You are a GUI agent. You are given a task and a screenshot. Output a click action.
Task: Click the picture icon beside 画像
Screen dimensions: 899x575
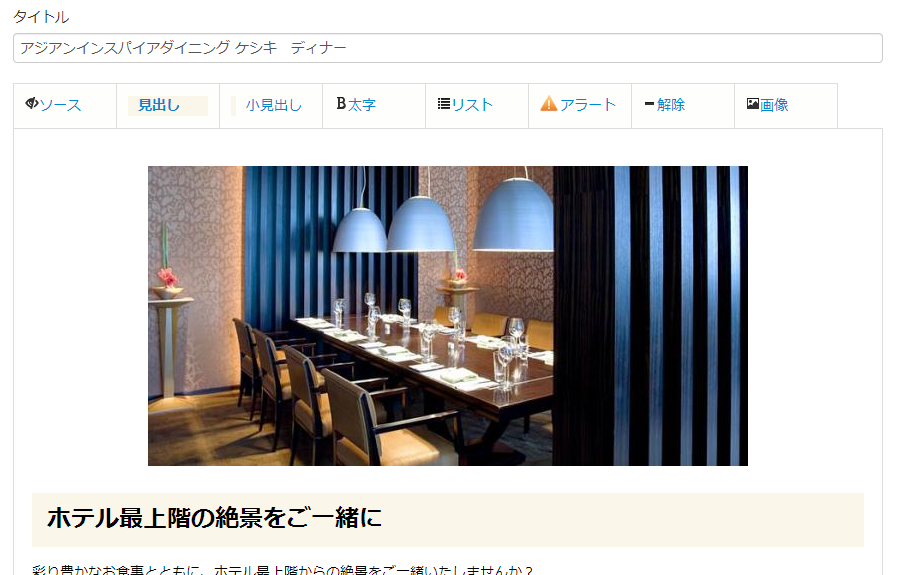pyautogui.click(x=753, y=104)
